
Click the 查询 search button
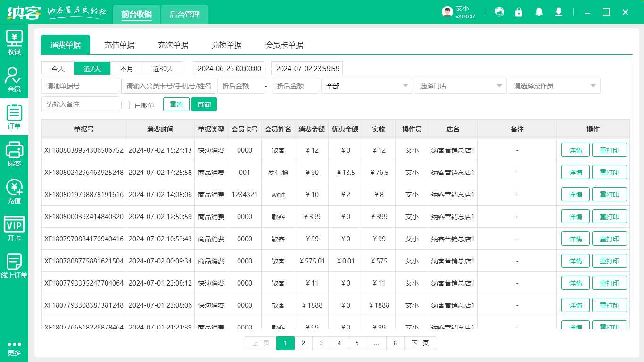coord(204,104)
